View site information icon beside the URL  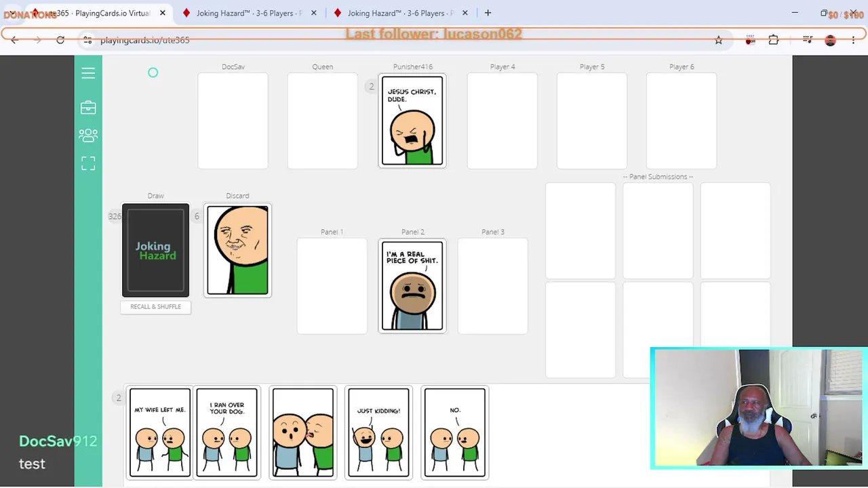[x=87, y=40]
